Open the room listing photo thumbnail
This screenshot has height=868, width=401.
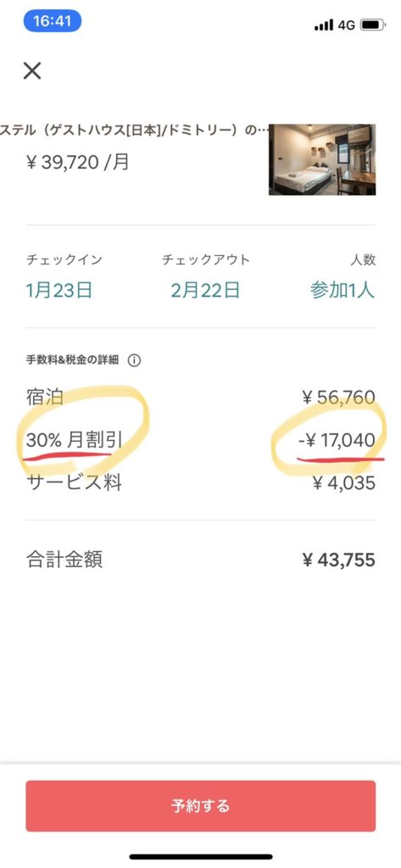[x=322, y=159]
